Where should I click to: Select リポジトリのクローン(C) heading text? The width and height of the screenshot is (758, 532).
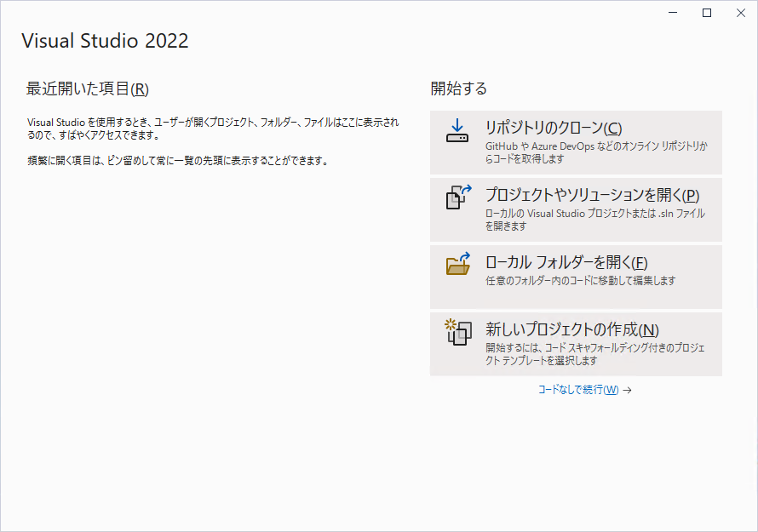point(554,128)
